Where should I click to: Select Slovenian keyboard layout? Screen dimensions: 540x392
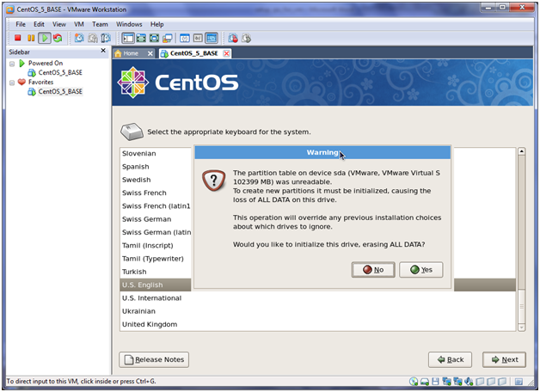pyautogui.click(x=138, y=154)
